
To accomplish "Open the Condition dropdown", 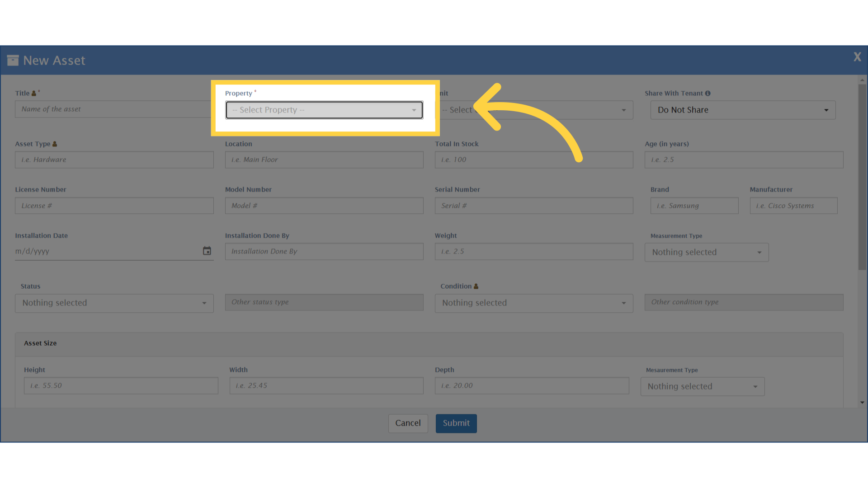I will 534,303.
